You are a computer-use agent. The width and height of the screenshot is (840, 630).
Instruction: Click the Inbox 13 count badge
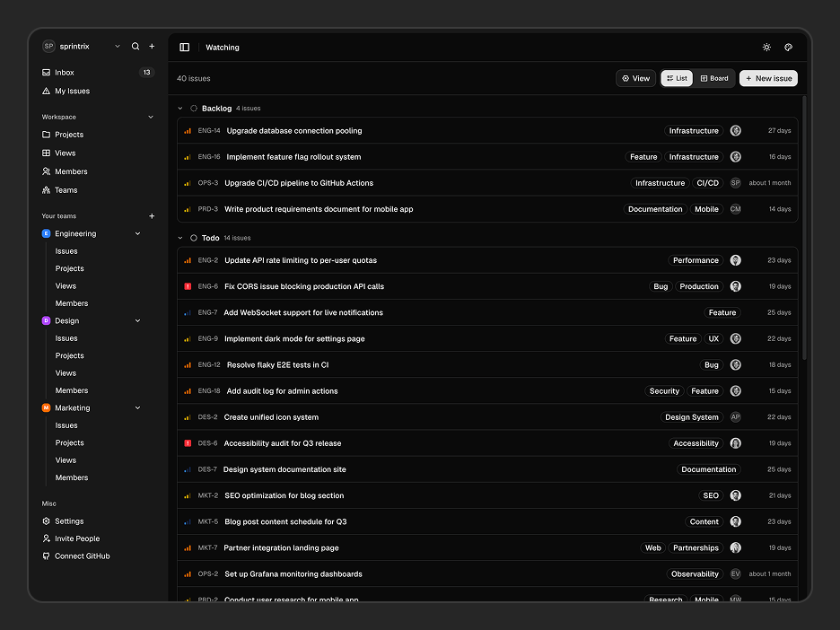pyautogui.click(x=147, y=73)
